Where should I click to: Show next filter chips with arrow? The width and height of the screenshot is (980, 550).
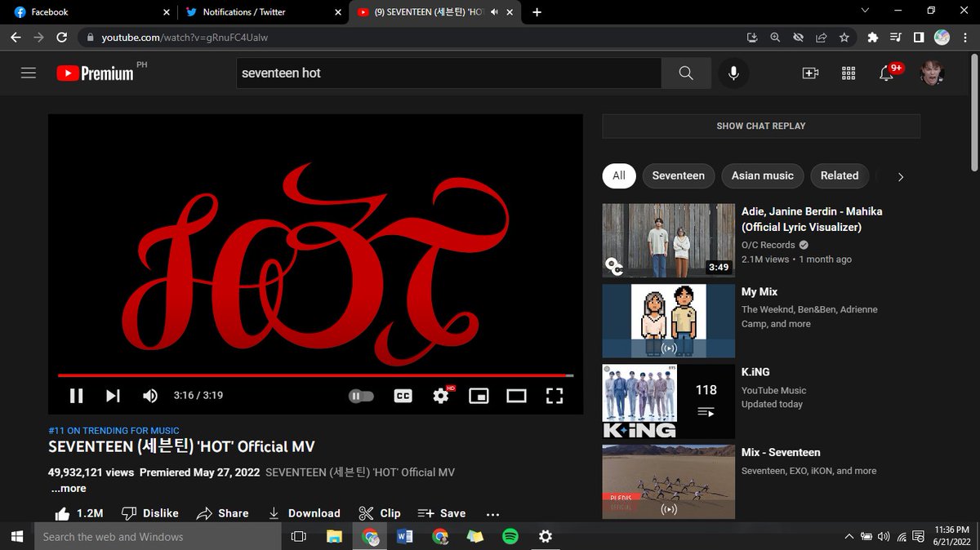[x=901, y=176]
